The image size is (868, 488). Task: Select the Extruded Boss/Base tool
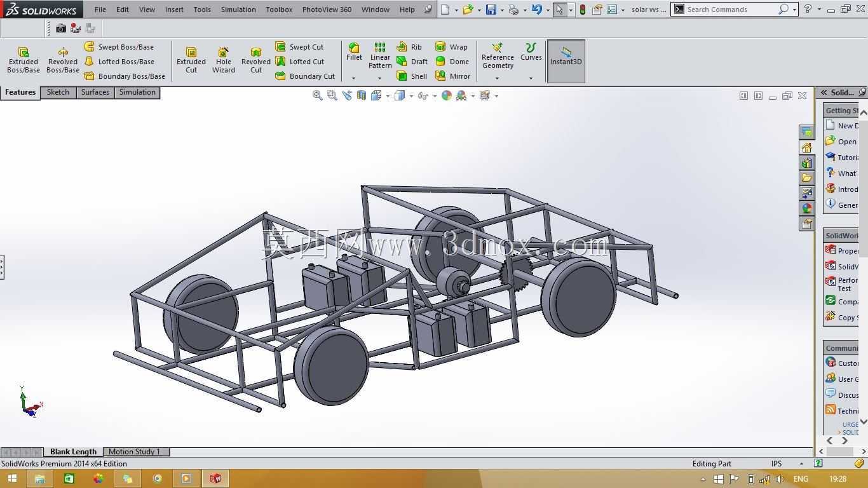pyautogui.click(x=24, y=60)
